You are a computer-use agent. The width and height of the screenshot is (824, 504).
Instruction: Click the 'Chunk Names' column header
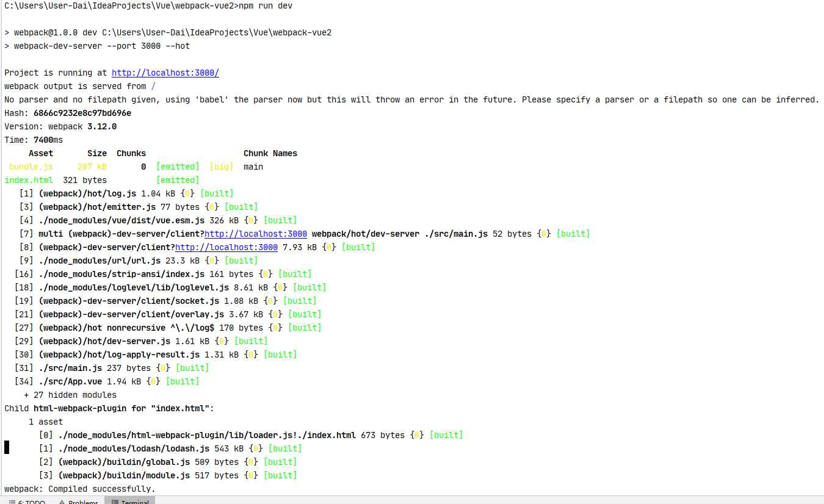[x=270, y=153]
